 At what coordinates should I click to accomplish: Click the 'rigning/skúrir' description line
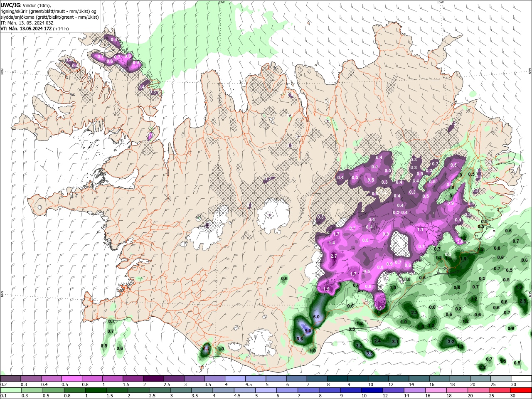pos(48,11)
